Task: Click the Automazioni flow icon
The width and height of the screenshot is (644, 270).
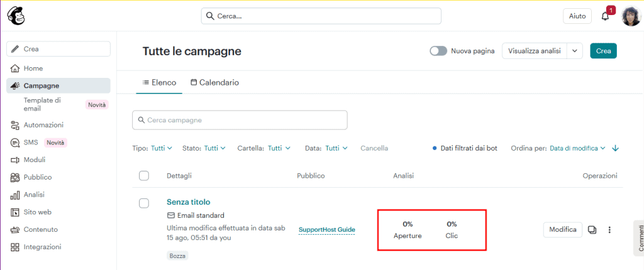Action: pyautogui.click(x=15, y=125)
